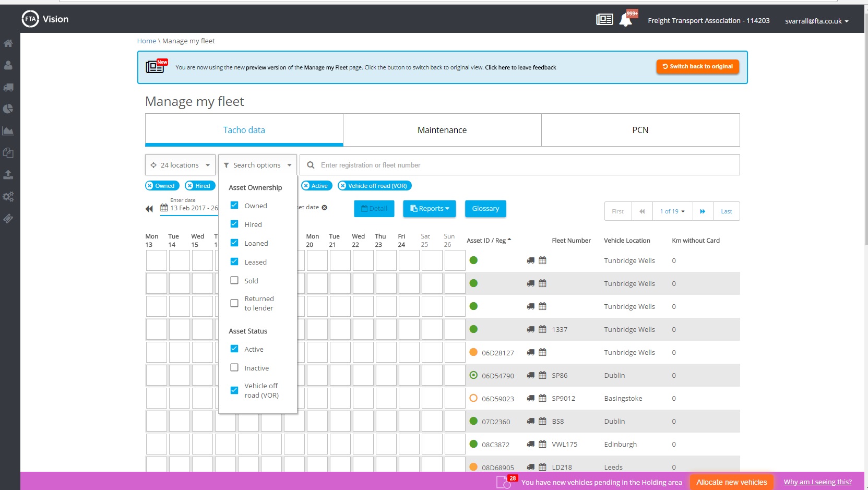Click the Km without Card column header
This screenshot has height=490, width=868.
pos(696,241)
